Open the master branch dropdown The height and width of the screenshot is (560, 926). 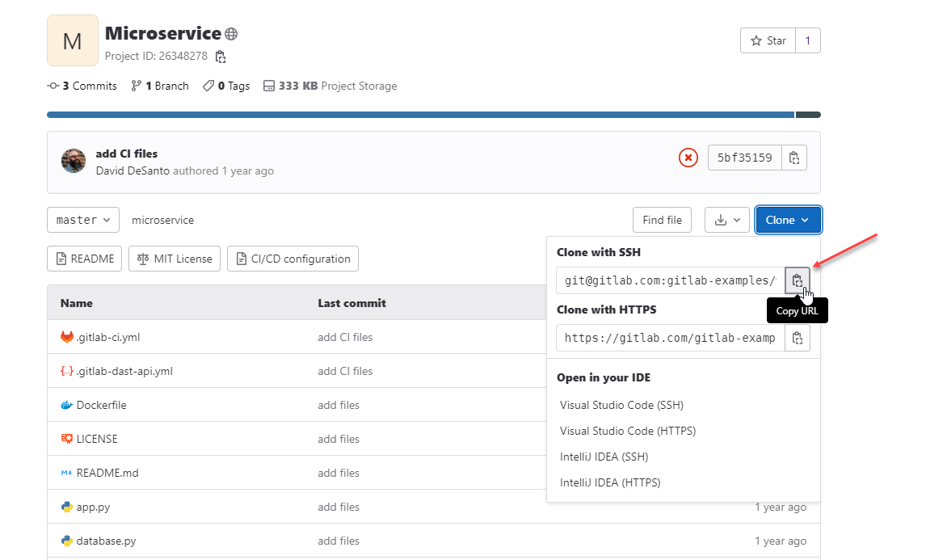83,220
